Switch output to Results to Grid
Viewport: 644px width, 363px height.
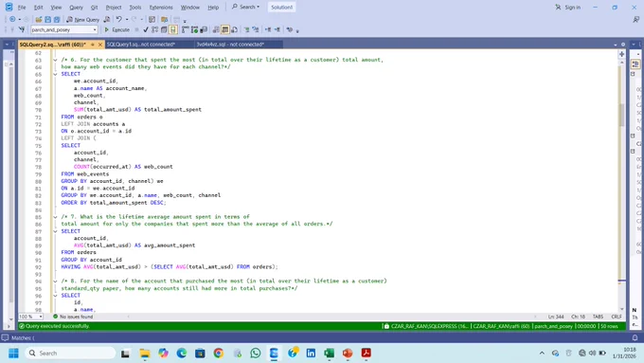pos(225,29)
